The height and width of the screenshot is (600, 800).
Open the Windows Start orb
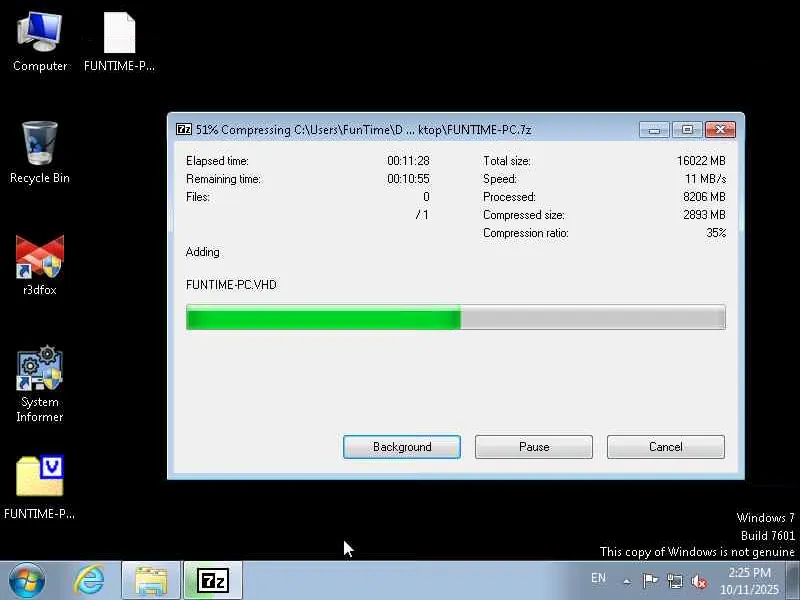point(27,581)
